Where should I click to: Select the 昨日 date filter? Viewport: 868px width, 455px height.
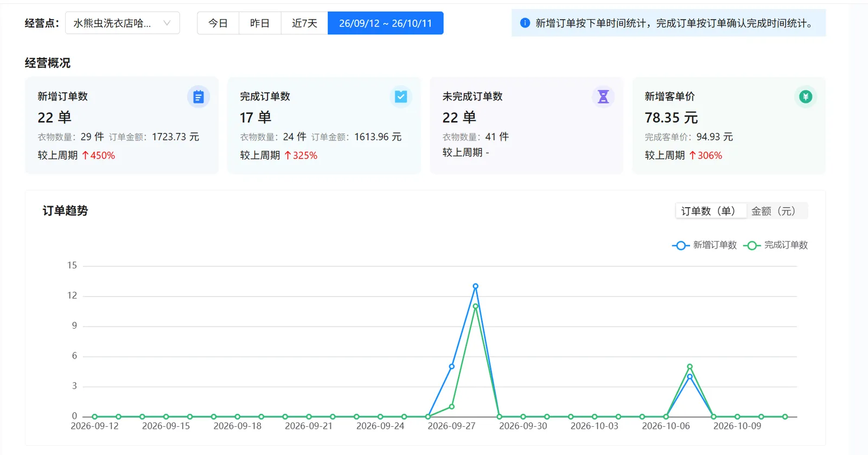pyautogui.click(x=260, y=23)
